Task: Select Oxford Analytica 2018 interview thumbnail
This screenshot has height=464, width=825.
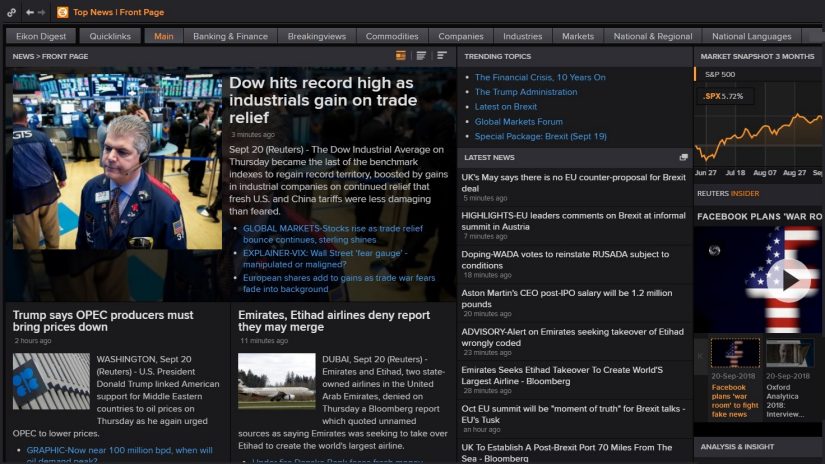Action: [x=790, y=352]
